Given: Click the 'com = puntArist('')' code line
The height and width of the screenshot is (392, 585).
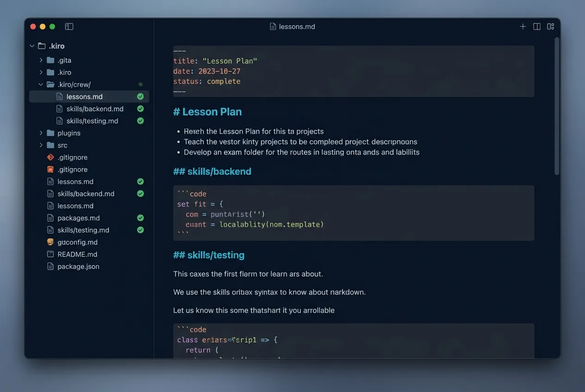Looking at the screenshot, I should point(225,214).
